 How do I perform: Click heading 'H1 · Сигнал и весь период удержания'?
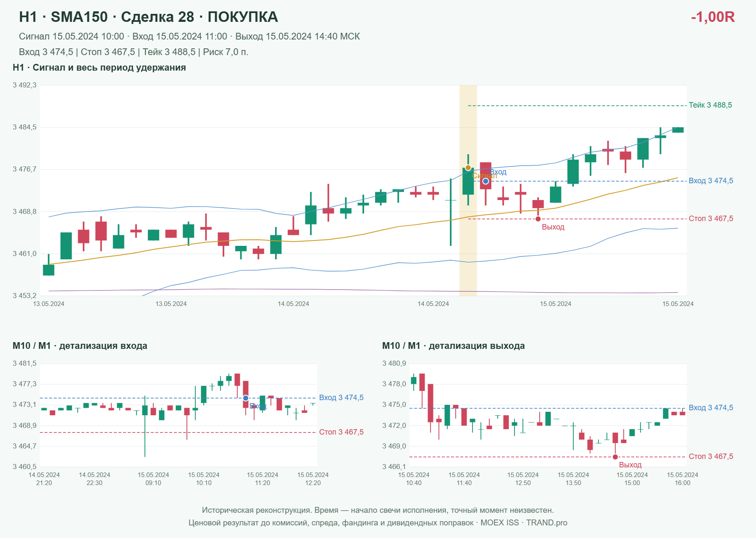pyautogui.click(x=99, y=68)
